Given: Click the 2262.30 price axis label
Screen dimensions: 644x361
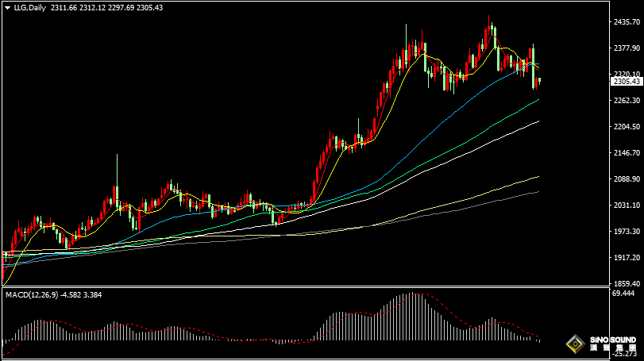Looking at the screenshot, I should click(x=626, y=101).
